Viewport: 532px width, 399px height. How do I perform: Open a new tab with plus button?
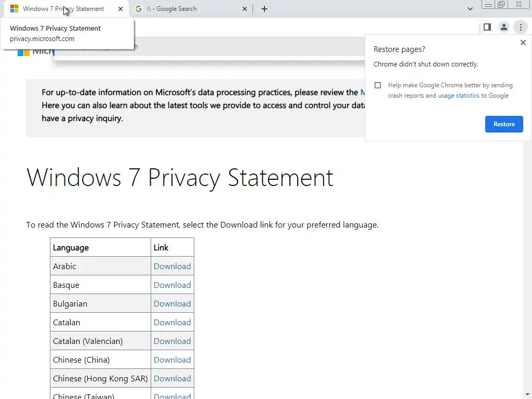pyautogui.click(x=264, y=9)
